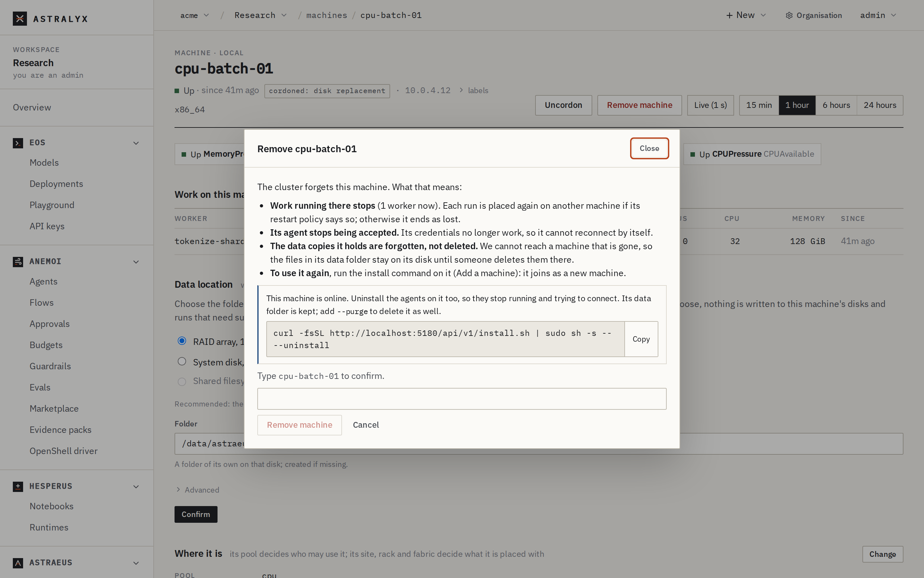
Task: Collapse the ASTRAEUS sidebar section chevron
Action: 136,563
